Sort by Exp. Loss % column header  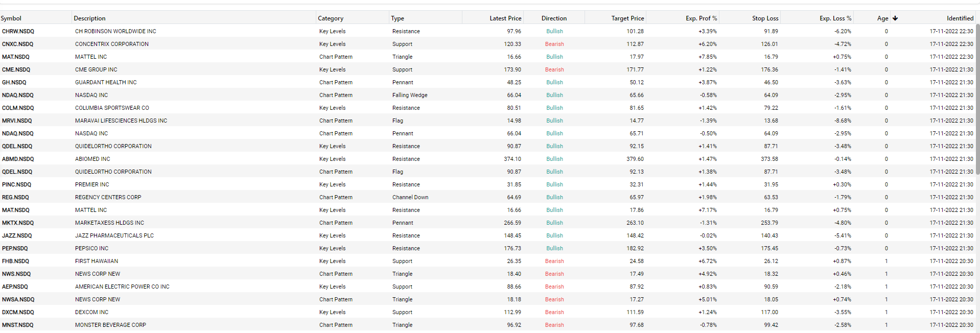[x=835, y=18]
